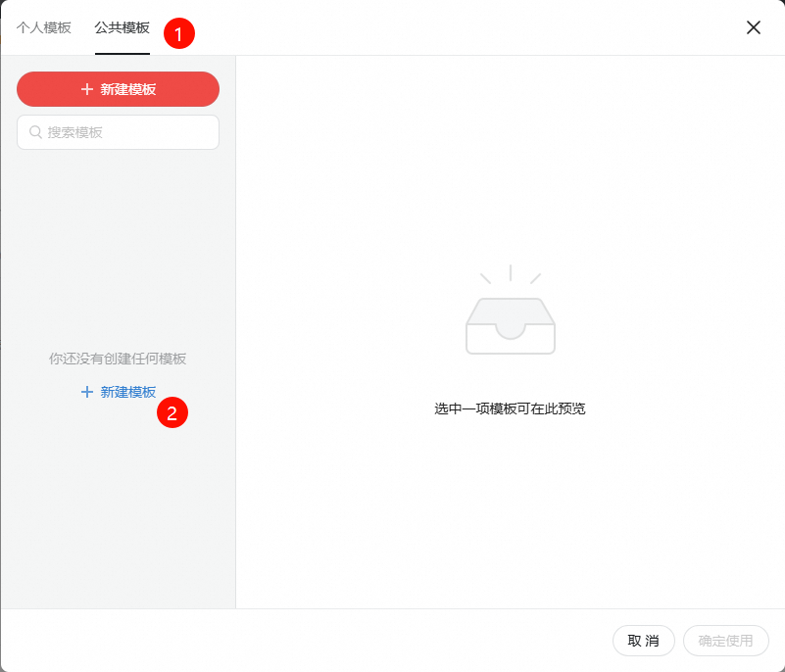Click the red 新建模板 button
The image size is (785, 672).
click(x=118, y=89)
